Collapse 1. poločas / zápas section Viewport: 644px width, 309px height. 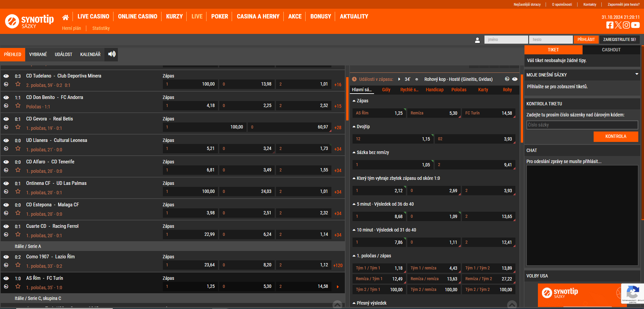click(x=354, y=256)
